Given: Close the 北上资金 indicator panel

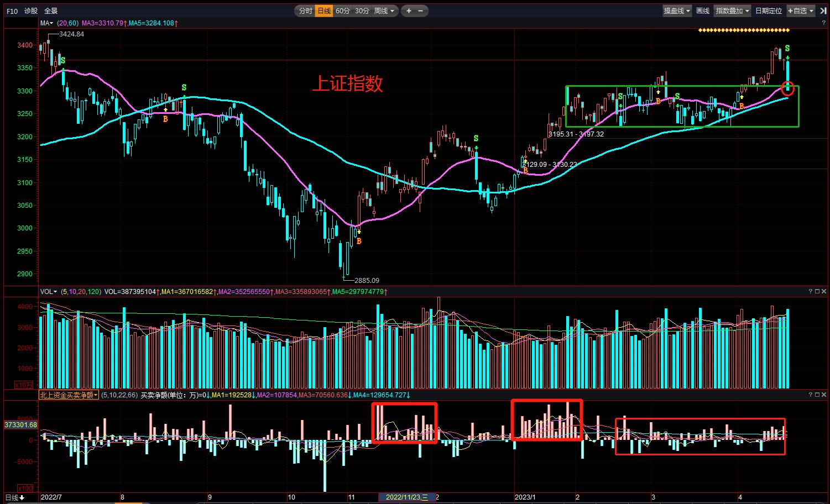Looking at the screenshot, I should tap(824, 395).
